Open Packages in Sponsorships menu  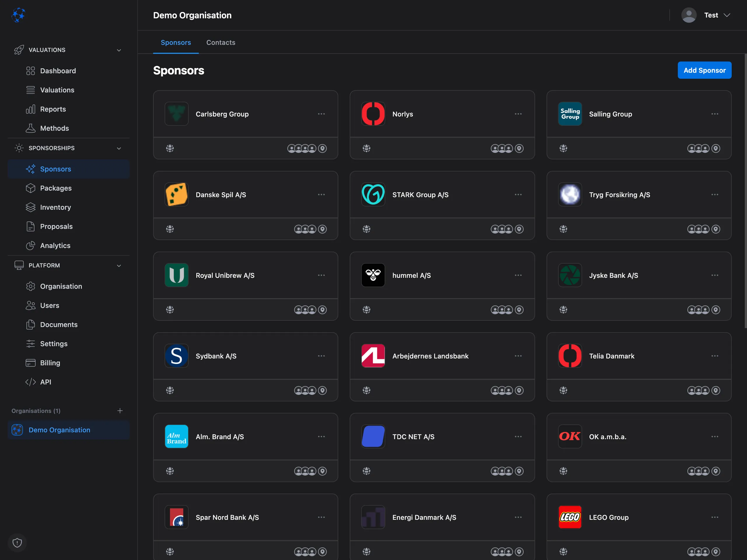(x=68, y=188)
